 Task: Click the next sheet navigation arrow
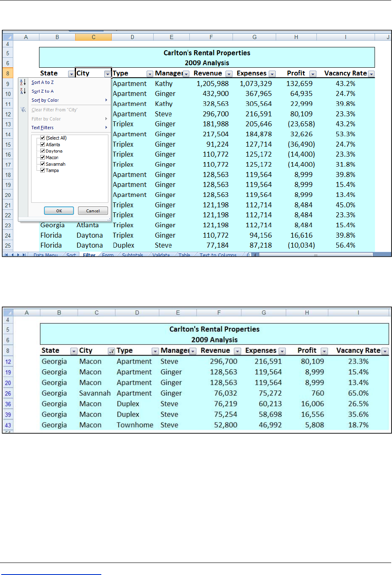pos(18,255)
